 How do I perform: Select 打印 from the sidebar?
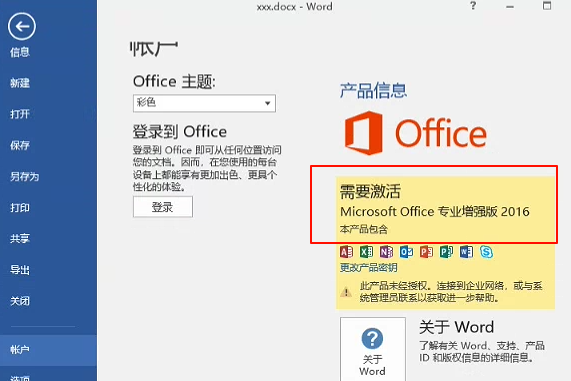(x=20, y=208)
